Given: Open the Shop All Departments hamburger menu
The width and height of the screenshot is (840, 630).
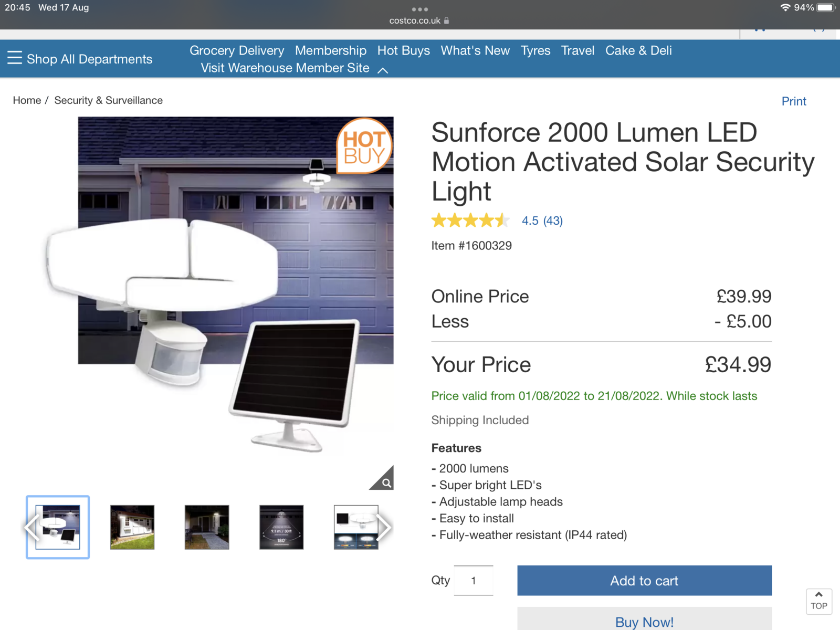Looking at the screenshot, I should pos(80,59).
